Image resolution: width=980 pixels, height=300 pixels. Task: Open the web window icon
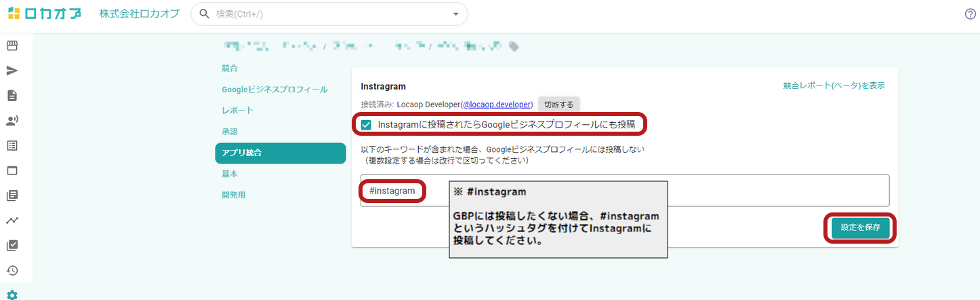pos(12,170)
